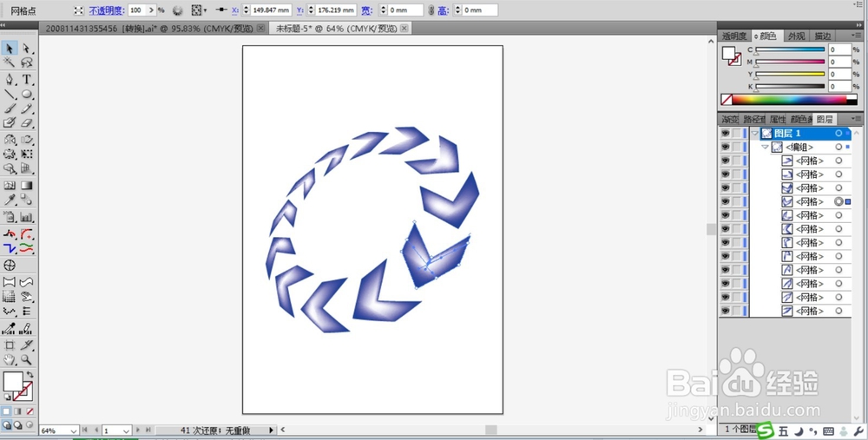Switch to the 渐变 panel tab
This screenshot has height=440, width=868.
[730, 119]
